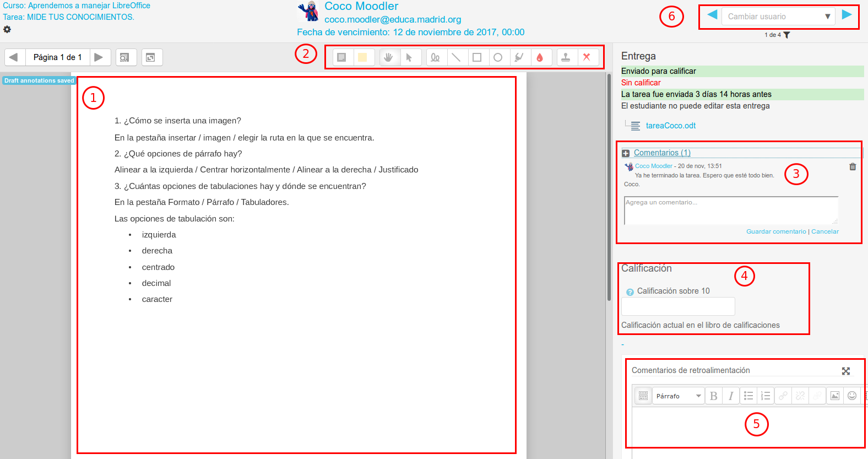Click the document vertical scrollbar
868x459 pixels.
pos(609,187)
